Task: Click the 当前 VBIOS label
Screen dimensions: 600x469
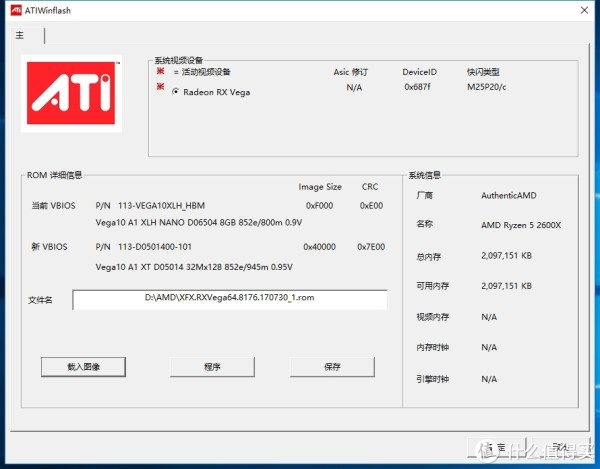Action: point(54,206)
